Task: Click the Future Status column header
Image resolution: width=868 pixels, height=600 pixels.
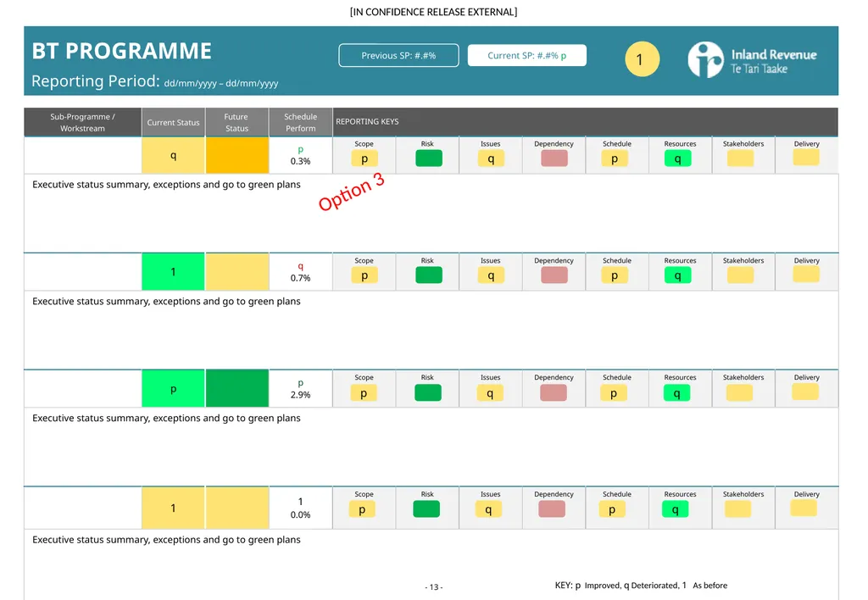Action: tap(237, 122)
